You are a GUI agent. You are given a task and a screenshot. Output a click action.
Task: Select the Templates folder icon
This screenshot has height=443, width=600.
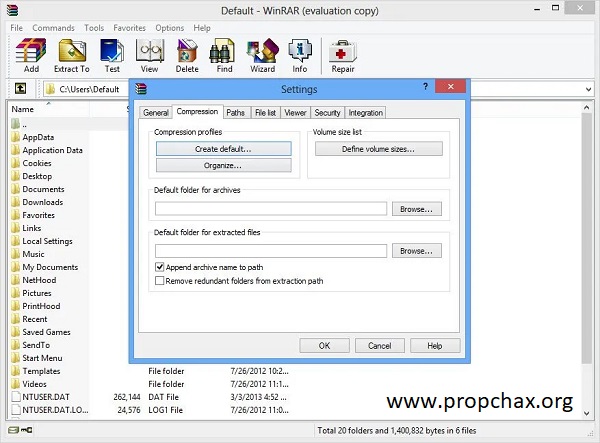click(x=16, y=371)
